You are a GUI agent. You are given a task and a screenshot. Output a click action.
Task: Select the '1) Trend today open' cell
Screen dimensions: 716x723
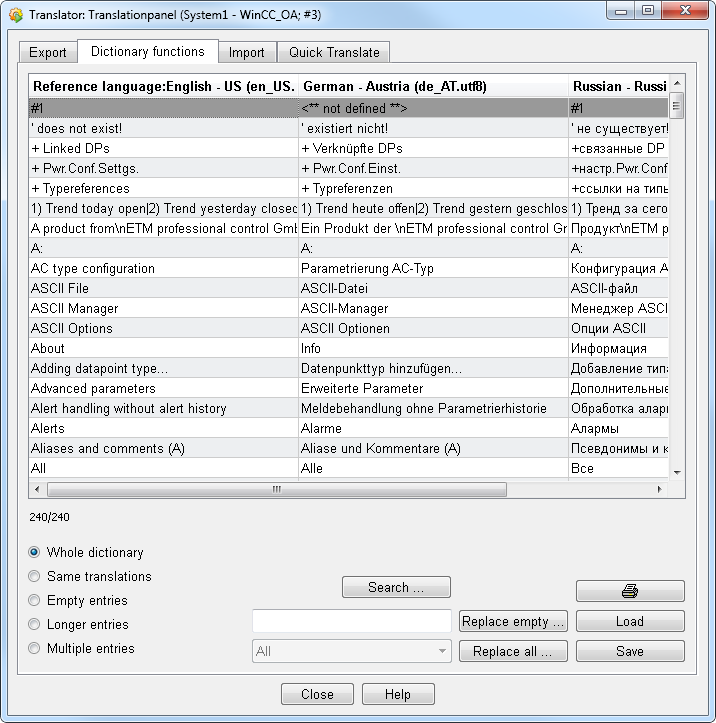click(164, 208)
